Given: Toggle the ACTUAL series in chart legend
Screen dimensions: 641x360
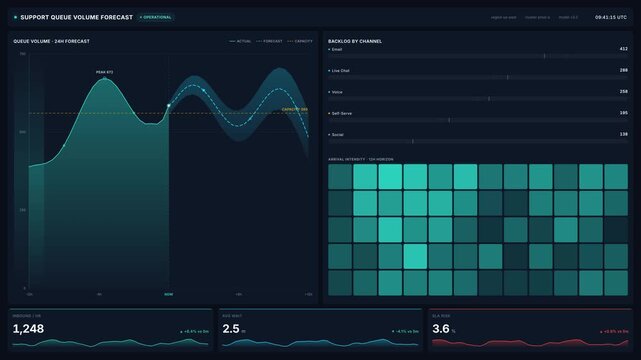Looking at the screenshot, I should (240, 41).
